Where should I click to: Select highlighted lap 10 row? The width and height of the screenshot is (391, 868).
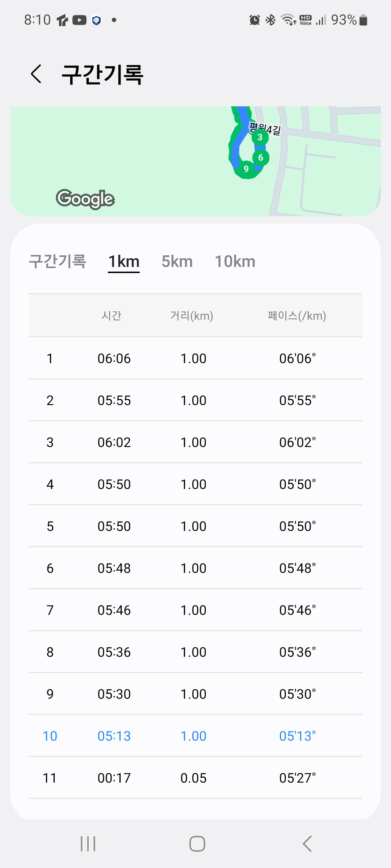(x=195, y=736)
